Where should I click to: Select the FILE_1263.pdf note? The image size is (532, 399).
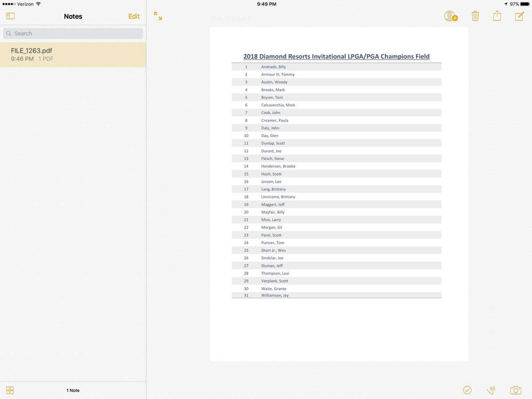click(x=73, y=55)
